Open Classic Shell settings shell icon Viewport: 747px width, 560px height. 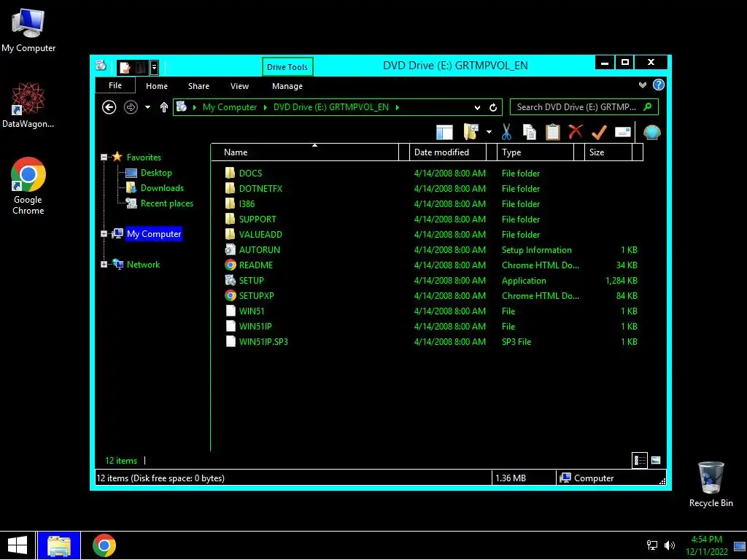click(651, 132)
